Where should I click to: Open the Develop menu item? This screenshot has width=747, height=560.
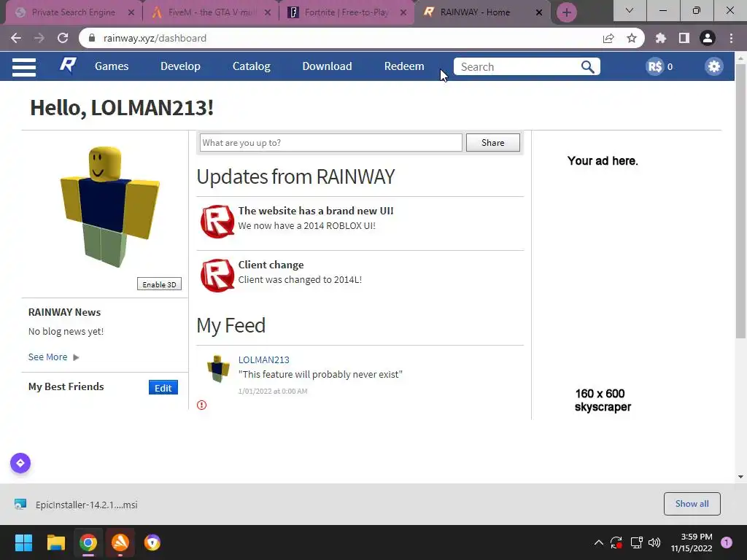coord(180,66)
